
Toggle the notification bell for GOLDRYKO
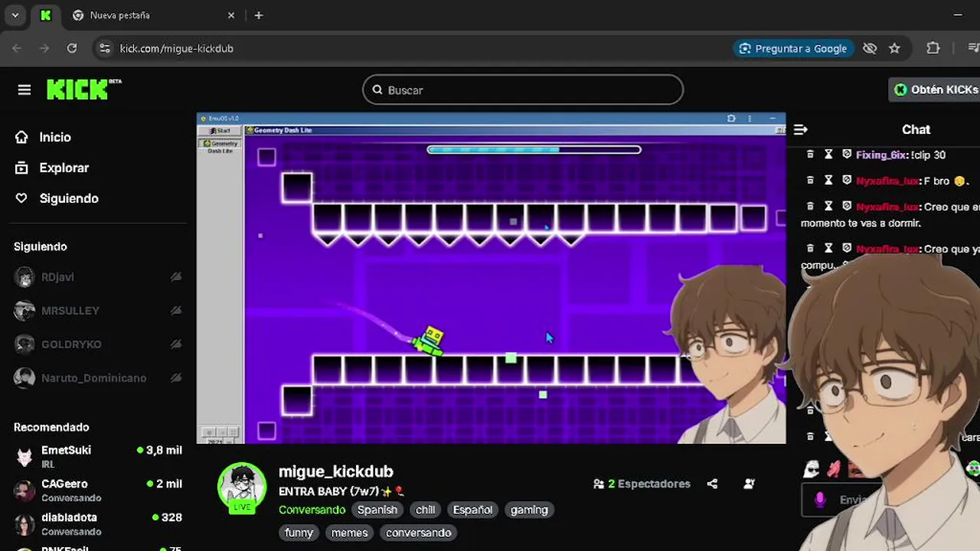click(x=176, y=344)
